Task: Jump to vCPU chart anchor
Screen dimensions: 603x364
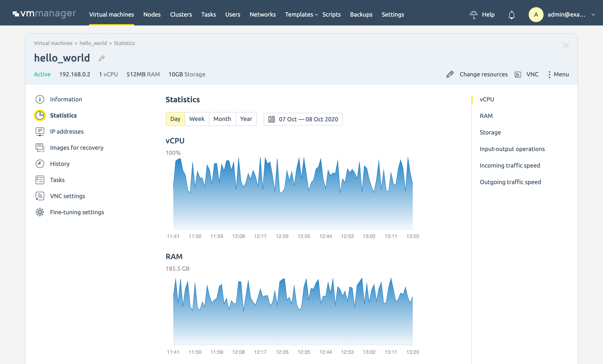Action: click(x=487, y=99)
